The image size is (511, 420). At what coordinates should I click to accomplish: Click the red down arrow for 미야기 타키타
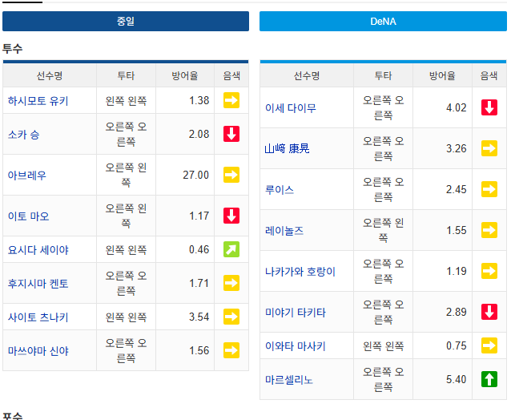pos(489,312)
